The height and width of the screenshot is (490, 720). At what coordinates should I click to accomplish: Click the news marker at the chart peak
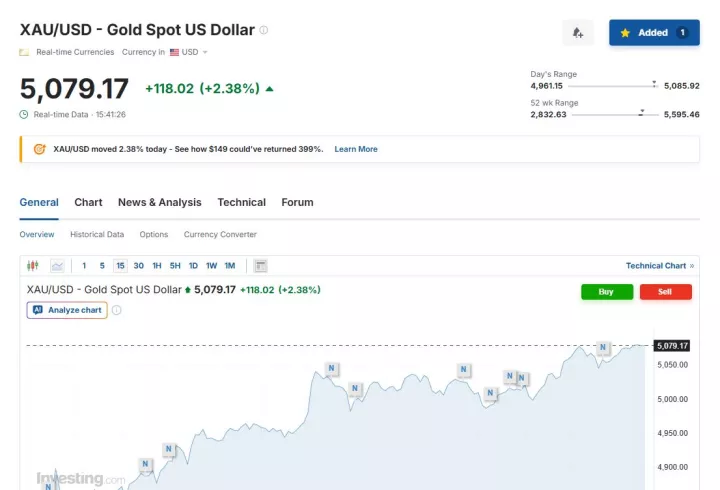(x=603, y=348)
